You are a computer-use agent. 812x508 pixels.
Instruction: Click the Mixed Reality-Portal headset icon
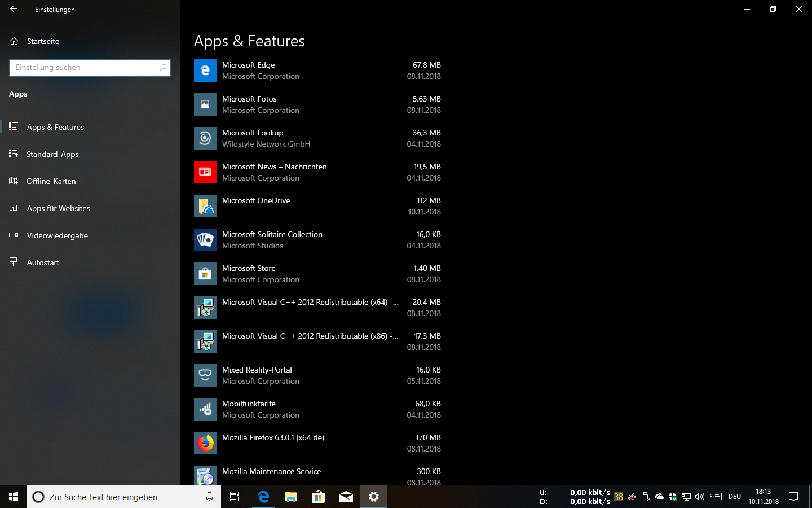pyautogui.click(x=205, y=375)
